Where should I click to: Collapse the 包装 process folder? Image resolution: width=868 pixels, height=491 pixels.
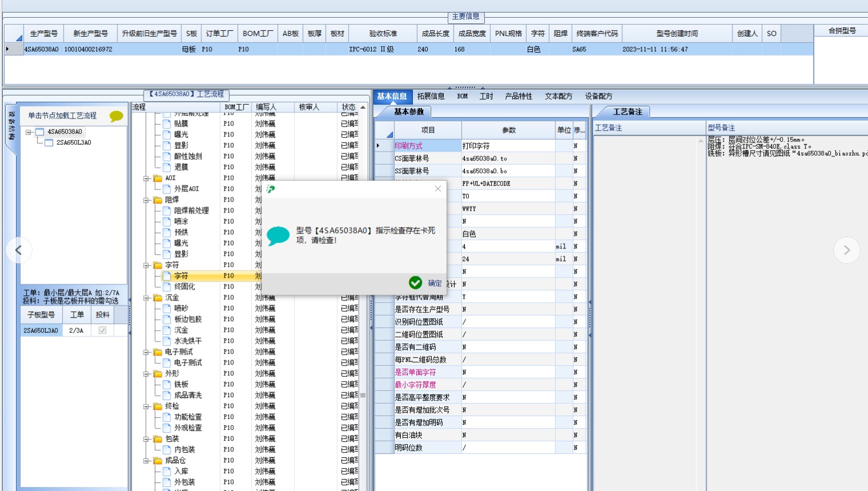pyautogui.click(x=146, y=439)
